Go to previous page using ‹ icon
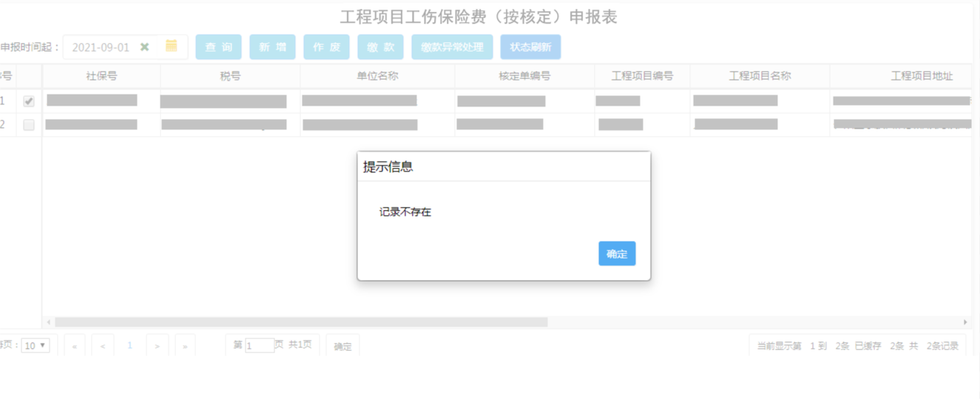This screenshot has height=399, width=980. 103,346
